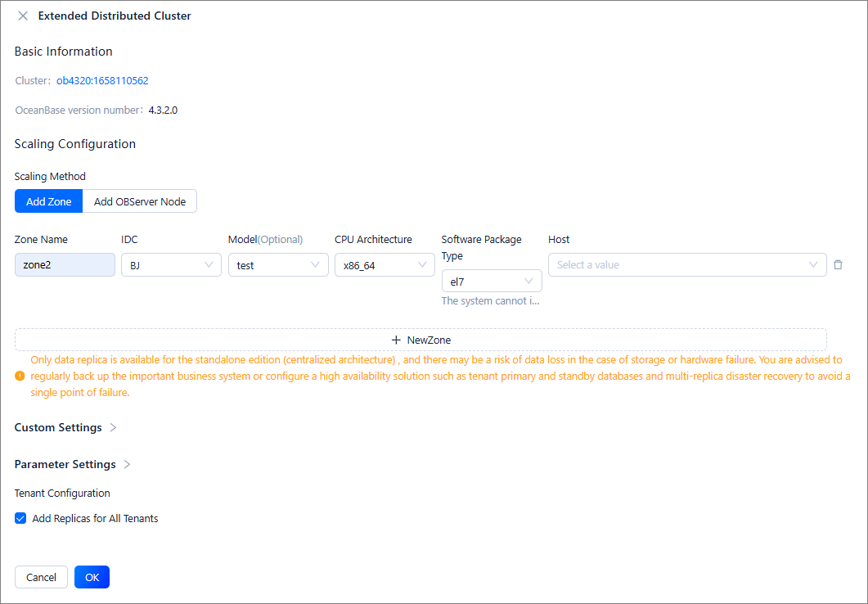Close the Extended Distributed Cluster panel
This screenshot has width=868, height=604.
[23, 16]
